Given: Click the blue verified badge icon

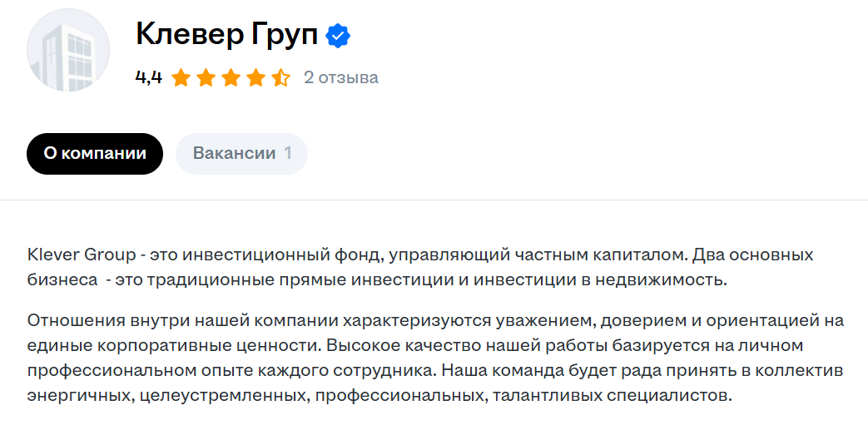Looking at the screenshot, I should coord(338,35).
